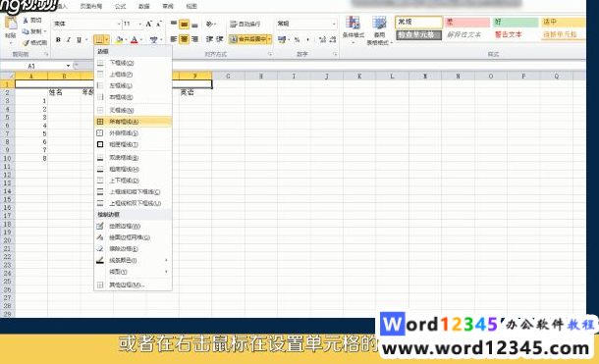Click the Wrap Text button
Screen dimensions: 599x364
point(245,24)
